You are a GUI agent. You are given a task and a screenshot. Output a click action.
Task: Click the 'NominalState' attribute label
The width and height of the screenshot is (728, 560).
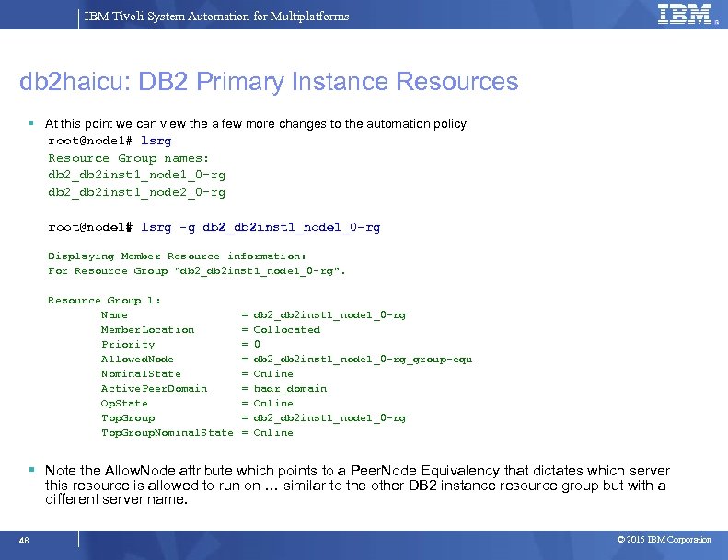(x=141, y=374)
